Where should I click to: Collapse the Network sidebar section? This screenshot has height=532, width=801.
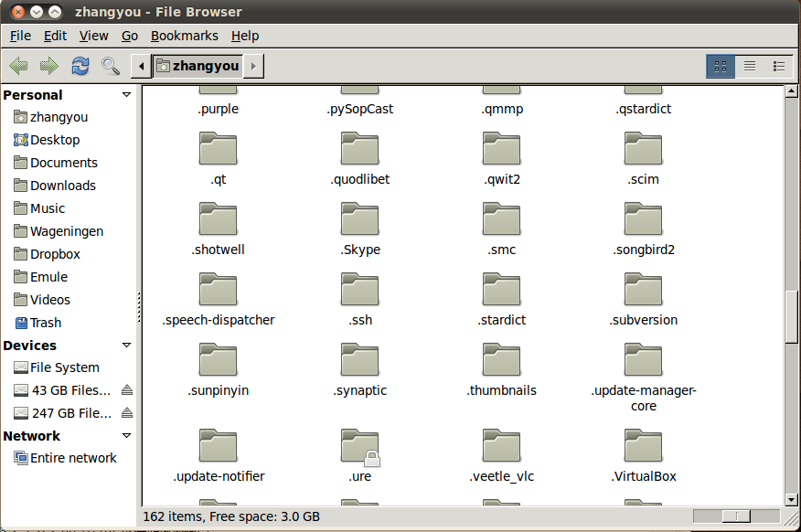(x=127, y=436)
